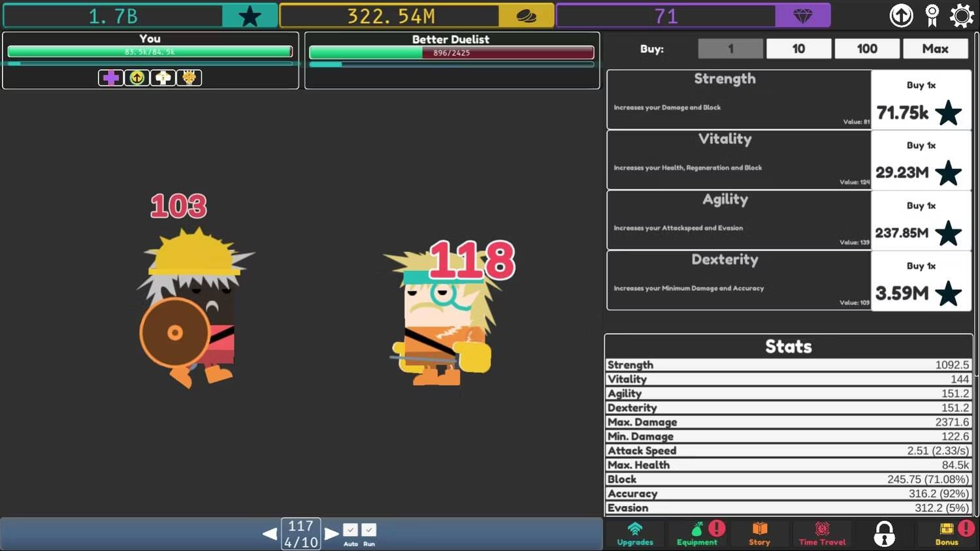Click the Block stat row

tap(789, 479)
